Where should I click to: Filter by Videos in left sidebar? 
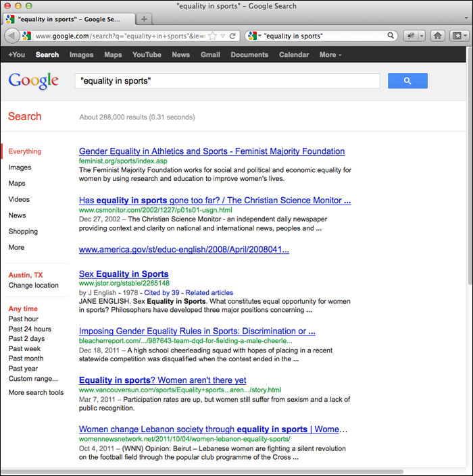tap(19, 199)
